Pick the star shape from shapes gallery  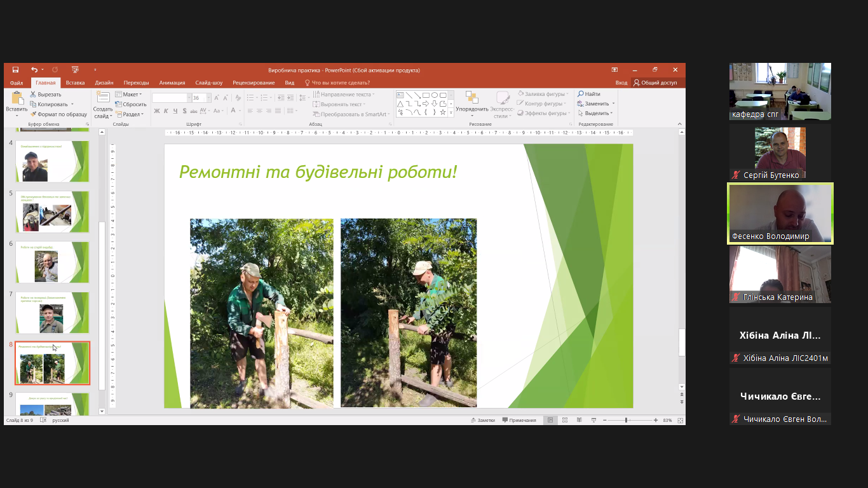pos(442,112)
